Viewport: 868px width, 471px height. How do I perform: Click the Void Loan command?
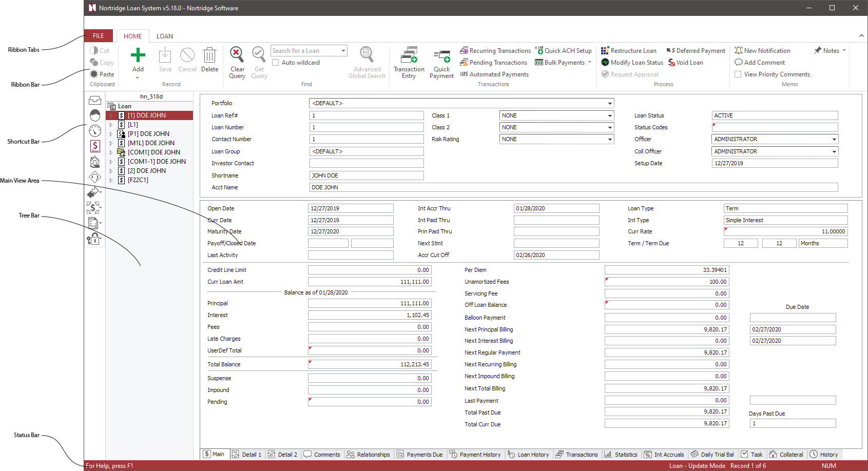(686, 63)
